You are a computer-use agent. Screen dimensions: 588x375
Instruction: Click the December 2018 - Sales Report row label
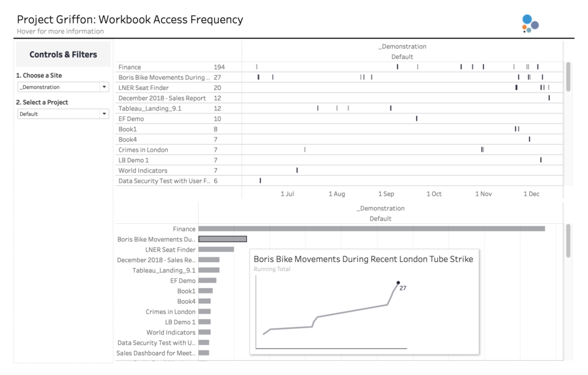[x=162, y=98]
